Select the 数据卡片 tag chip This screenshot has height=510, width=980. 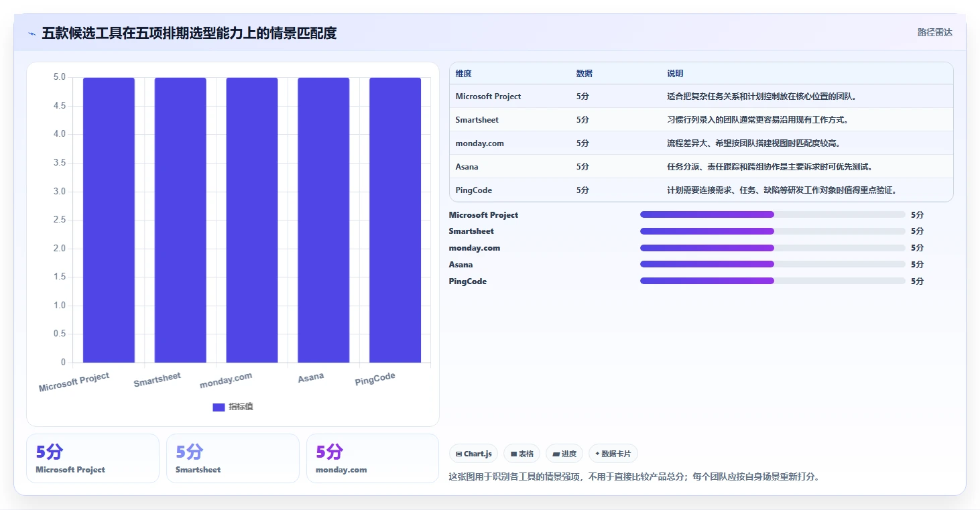pos(613,454)
